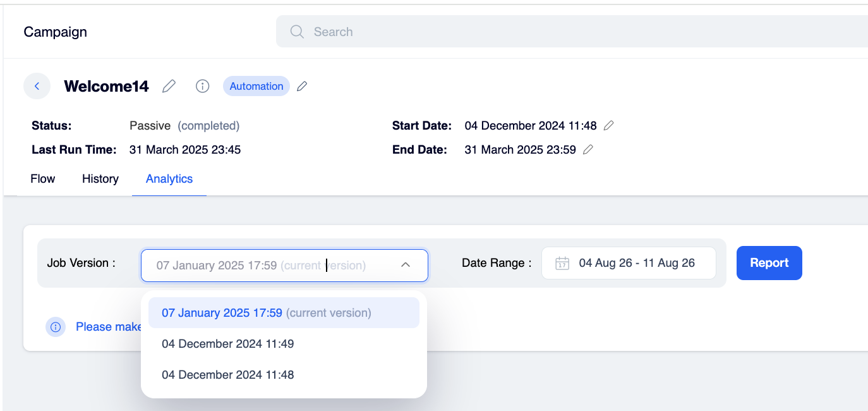Click the back arrow beside Welcome14
This screenshot has width=868, height=411.
pyautogui.click(x=37, y=86)
